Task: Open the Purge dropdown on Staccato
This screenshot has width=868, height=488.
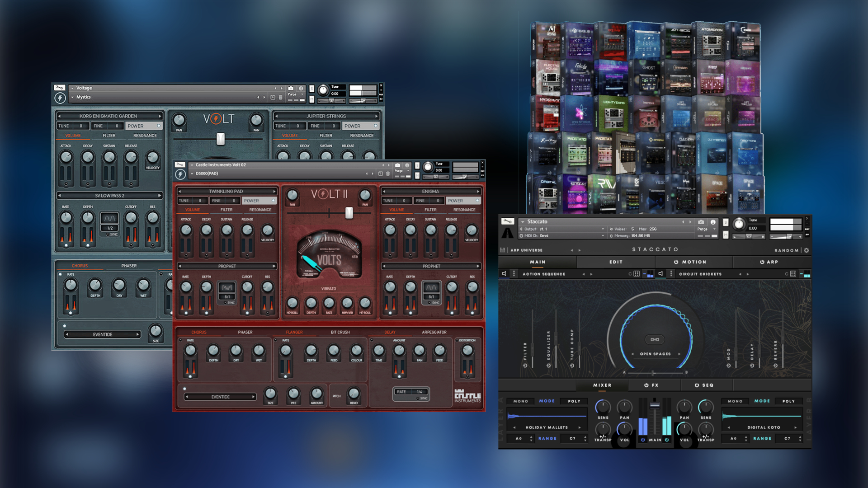Action: coord(714,229)
